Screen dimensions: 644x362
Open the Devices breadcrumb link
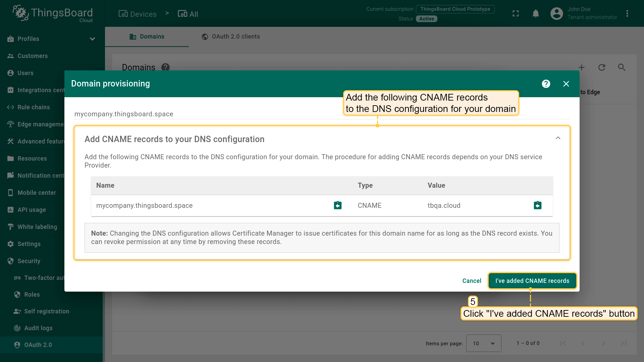138,14
